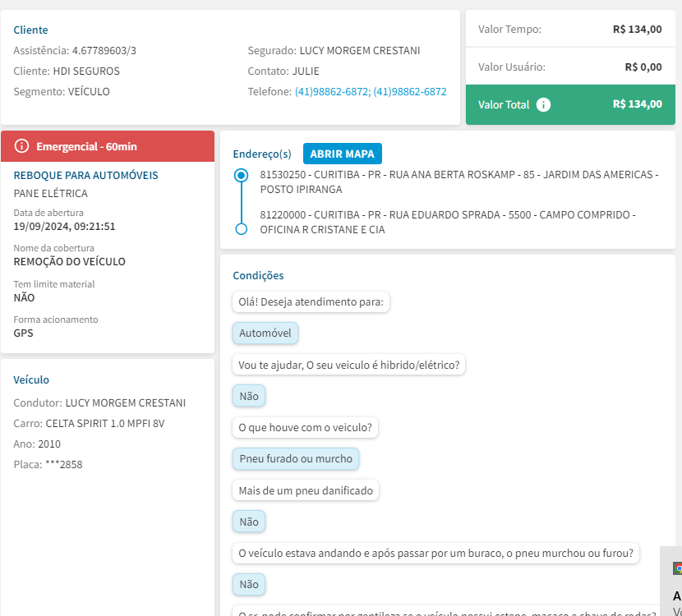Open the REBOQUE PARA AUTOMÓVEIS service title
The height and width of the screenshot is (616, 682).
pyautogui.click(x=86, y=175)
